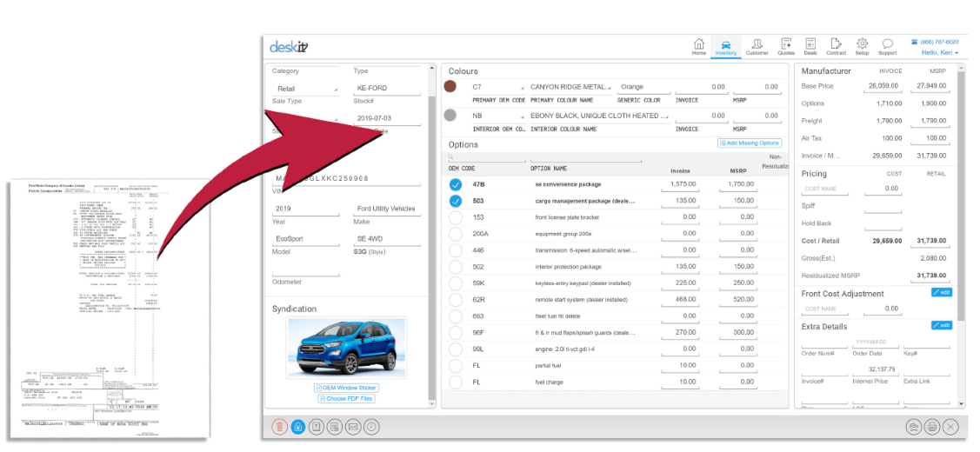The height and width of the screenshot is (452, 980).
Task: Select option 200A equipment group
Action: click(456, 234)
